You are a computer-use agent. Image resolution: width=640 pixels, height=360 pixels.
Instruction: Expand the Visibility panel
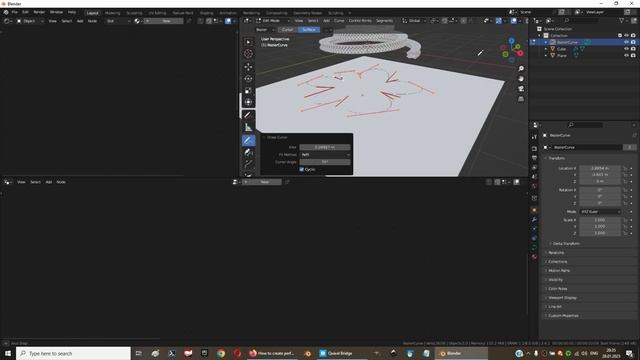(556, 280)
